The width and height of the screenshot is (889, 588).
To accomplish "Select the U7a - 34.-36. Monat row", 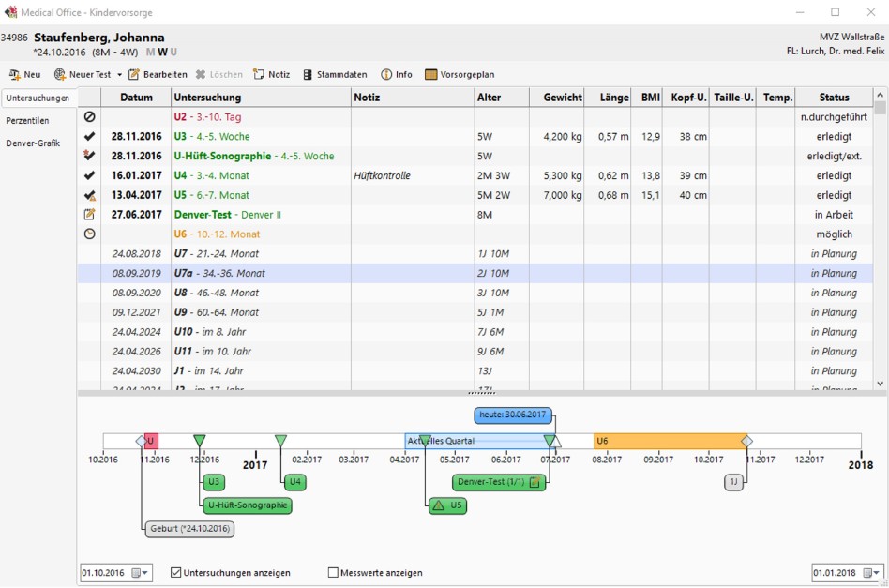I will pyautogui.click(x=475, y=273).
